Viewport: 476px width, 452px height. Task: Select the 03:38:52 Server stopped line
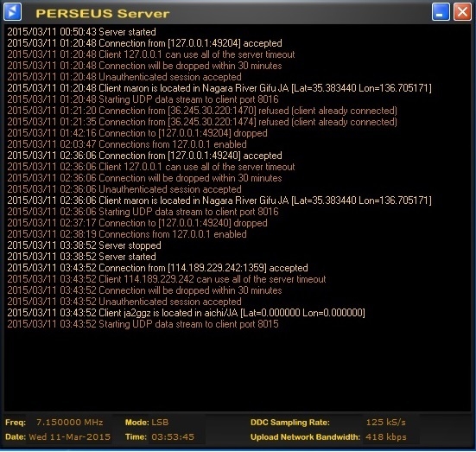coord(84,245)
